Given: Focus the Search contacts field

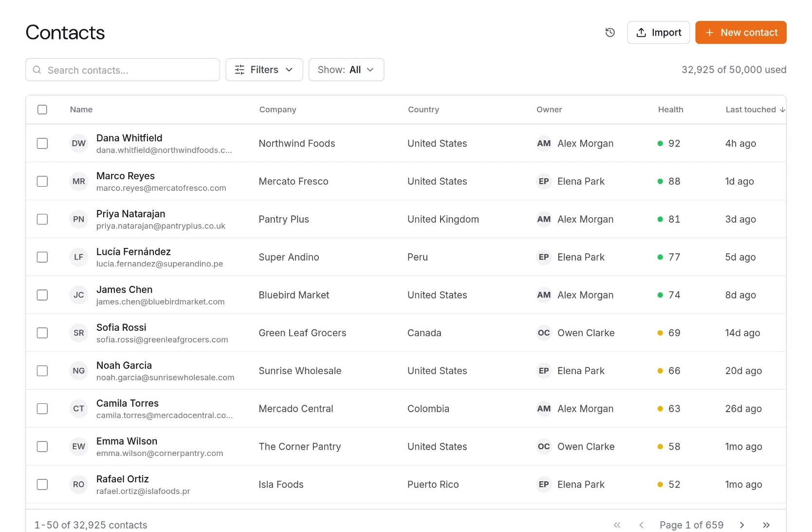Looking at the screenshot, I should click(123, 70).
